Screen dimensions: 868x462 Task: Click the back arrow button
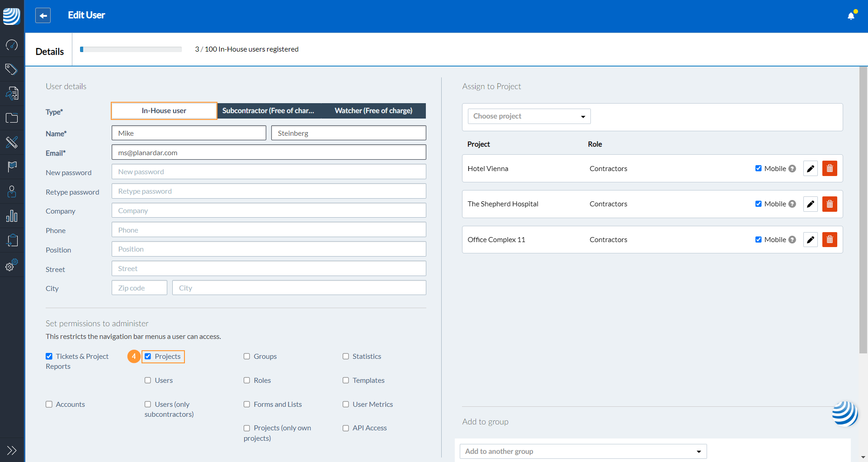[x=43, y=15]
